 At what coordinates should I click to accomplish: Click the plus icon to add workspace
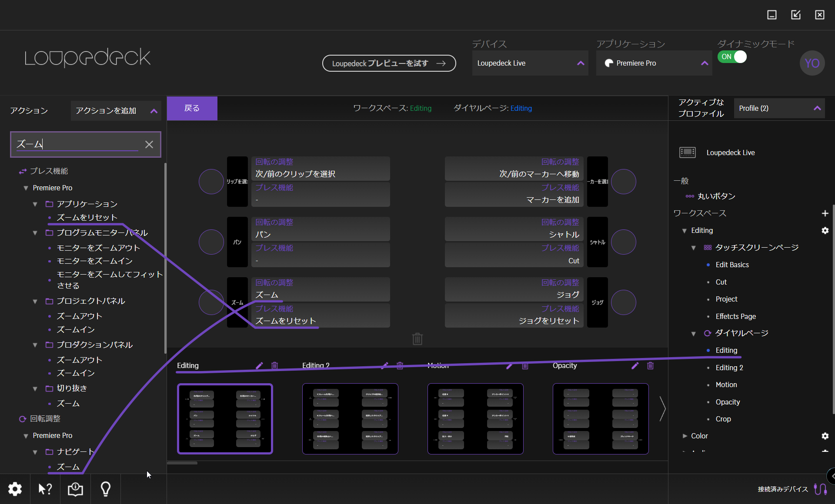point(825,213)
